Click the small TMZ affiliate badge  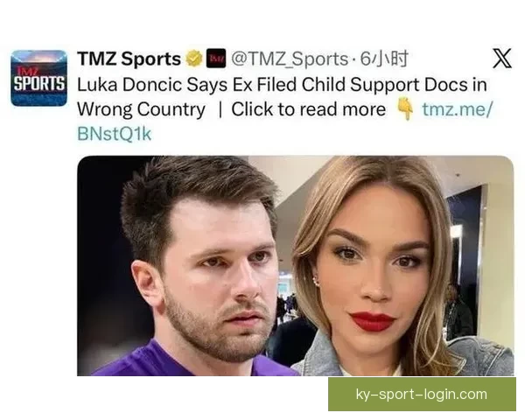(x=216, y=59)
